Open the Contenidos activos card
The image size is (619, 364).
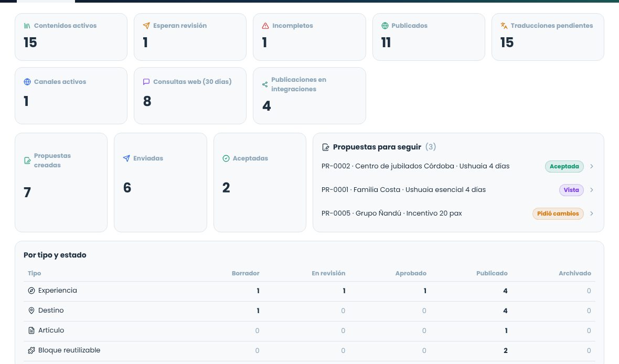point(71,37)
